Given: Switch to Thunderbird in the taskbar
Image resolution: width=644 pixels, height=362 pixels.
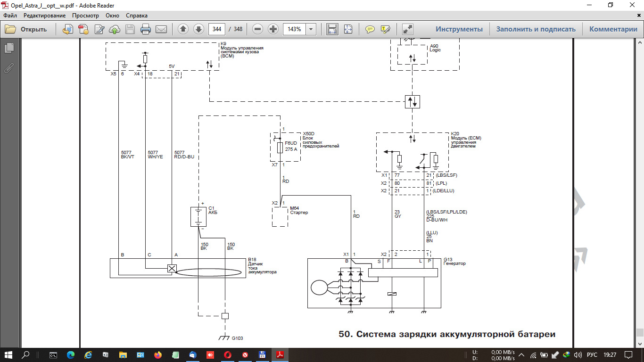Looking at the screenshot, I should (193, 355).
